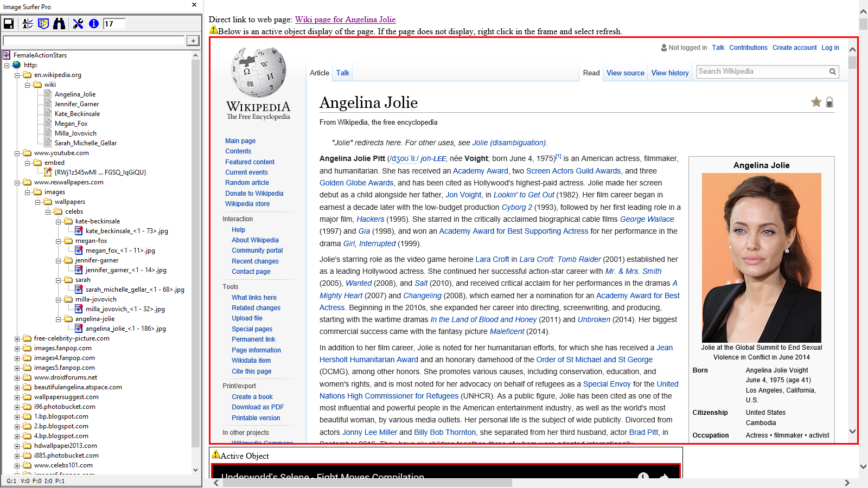
Task: Open the View source tab
Action: (626, 73)
